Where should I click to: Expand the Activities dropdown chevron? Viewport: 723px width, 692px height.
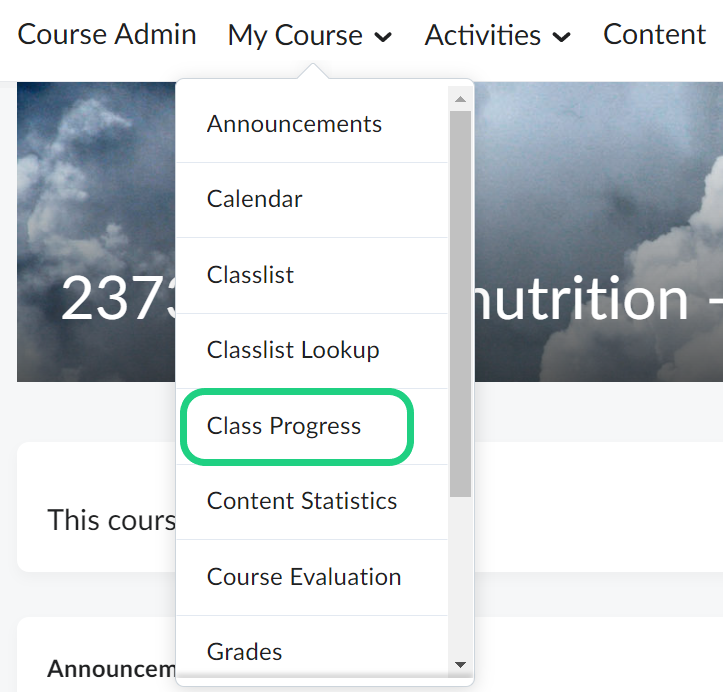click(x=561, y=37)
